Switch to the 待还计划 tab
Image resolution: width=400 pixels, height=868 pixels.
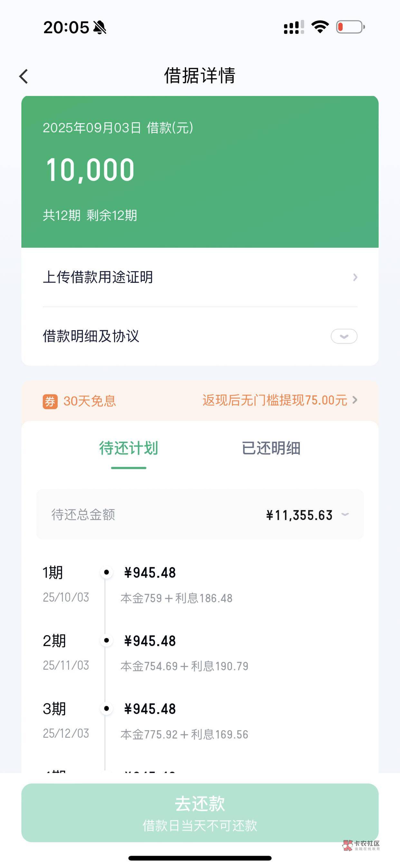129,449
